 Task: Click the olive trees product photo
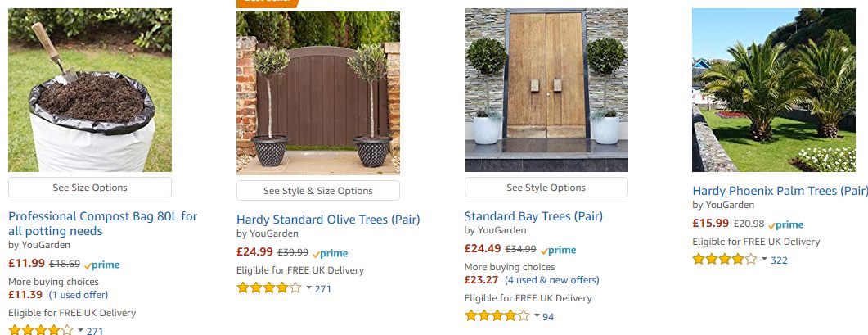click(318, 93)
